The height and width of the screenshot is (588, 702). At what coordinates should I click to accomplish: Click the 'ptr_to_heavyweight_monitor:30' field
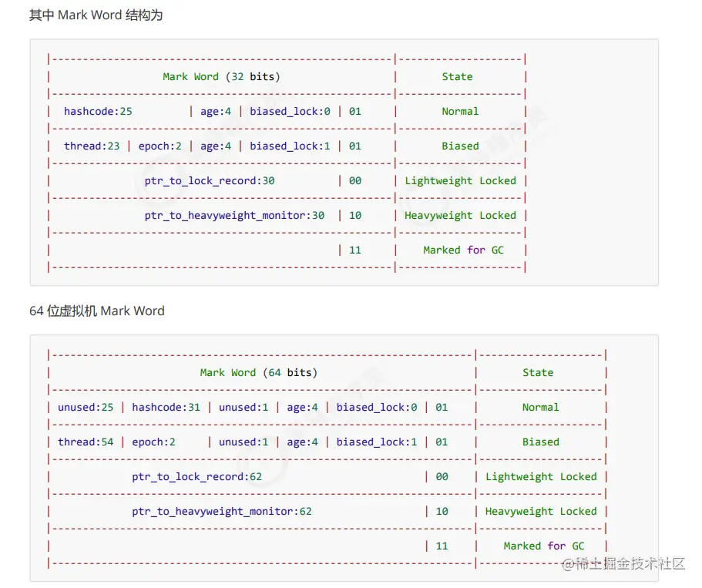coord(234,216)
